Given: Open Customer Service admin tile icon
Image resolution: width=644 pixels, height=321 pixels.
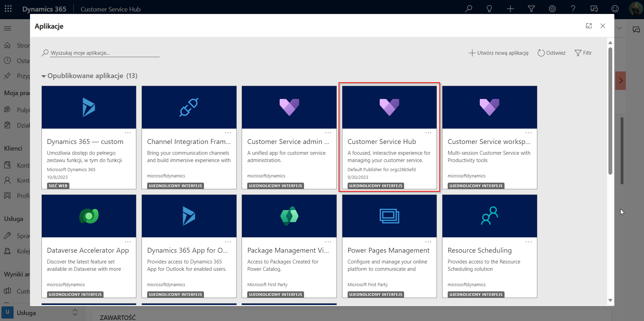Looking at the screenshot, I should pyautogui.click(x=289, y=107).
